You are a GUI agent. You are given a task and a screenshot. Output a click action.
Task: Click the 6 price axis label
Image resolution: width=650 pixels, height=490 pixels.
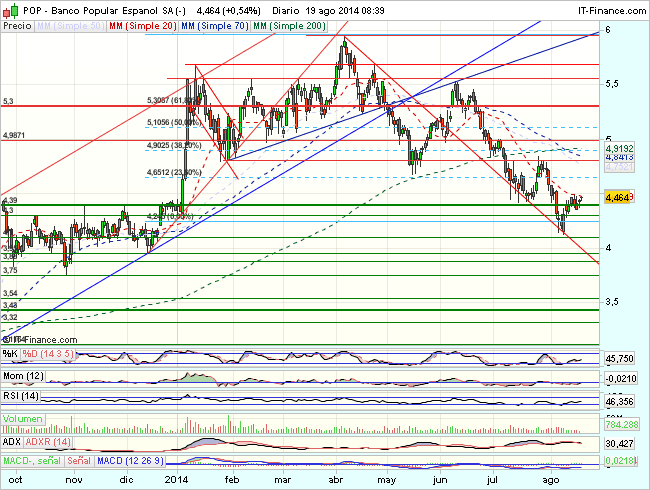(608, 29)
